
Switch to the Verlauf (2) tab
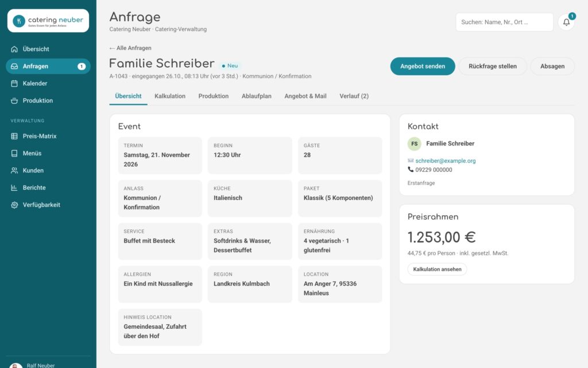pyautogui.click(x=354, y=96)
